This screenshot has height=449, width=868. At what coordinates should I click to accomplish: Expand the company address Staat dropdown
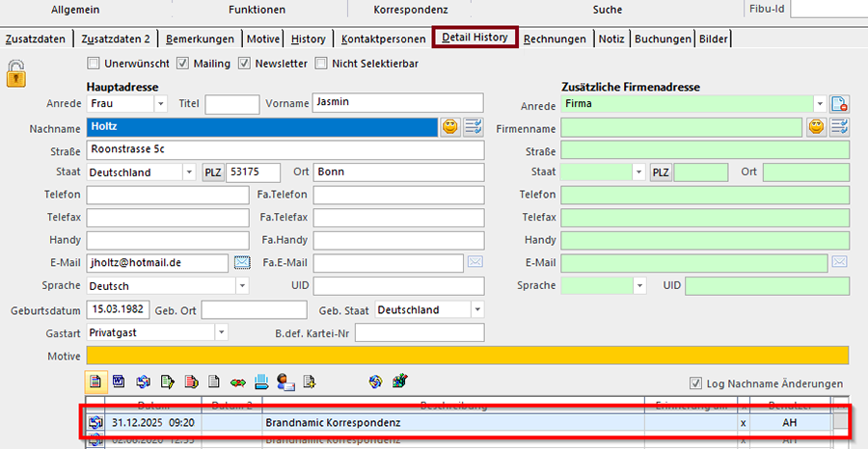coord(640,172)
